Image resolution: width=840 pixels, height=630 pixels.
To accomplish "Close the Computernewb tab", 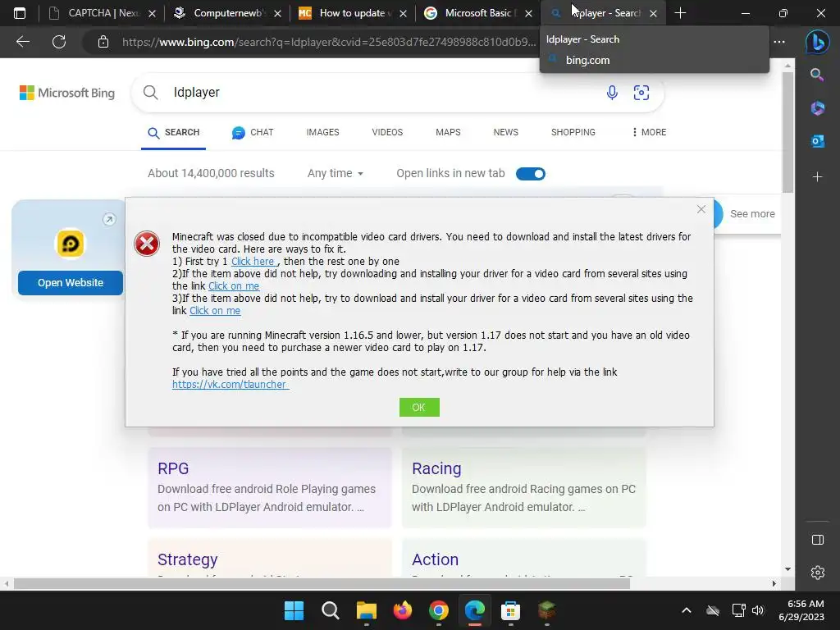I will [277, 13].
